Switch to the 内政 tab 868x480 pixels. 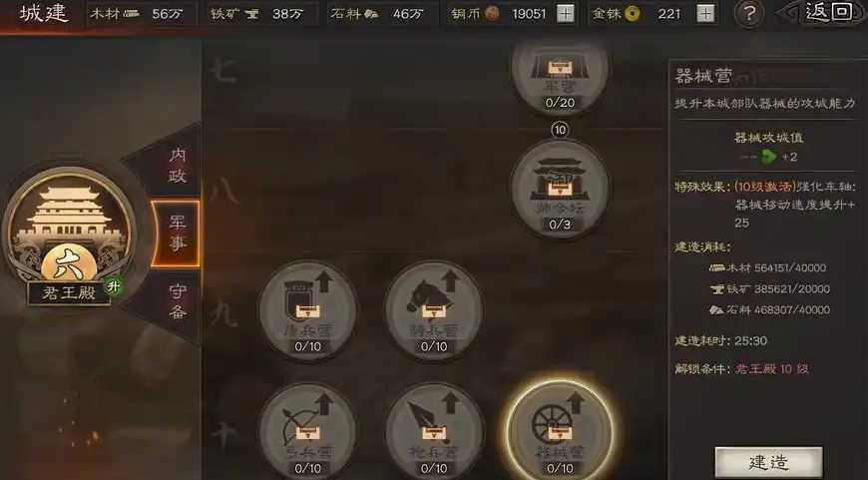pos(178,165)
